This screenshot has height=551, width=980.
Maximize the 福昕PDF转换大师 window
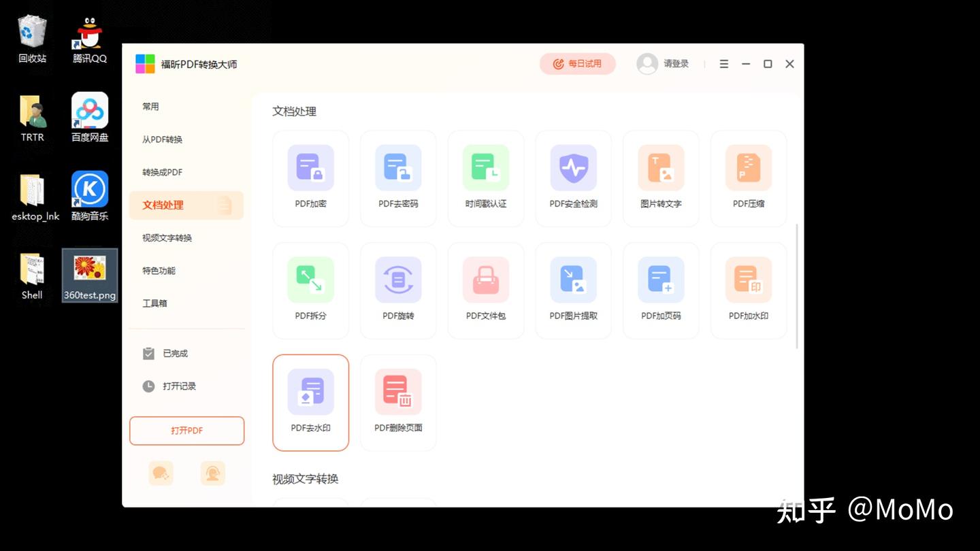768,64
